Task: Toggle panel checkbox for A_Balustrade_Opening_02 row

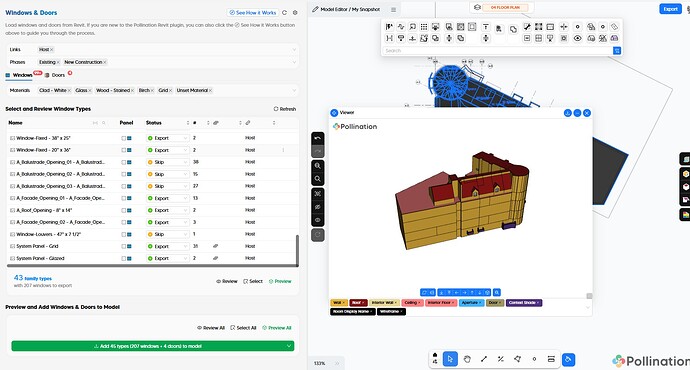Action: pos(124,174)
